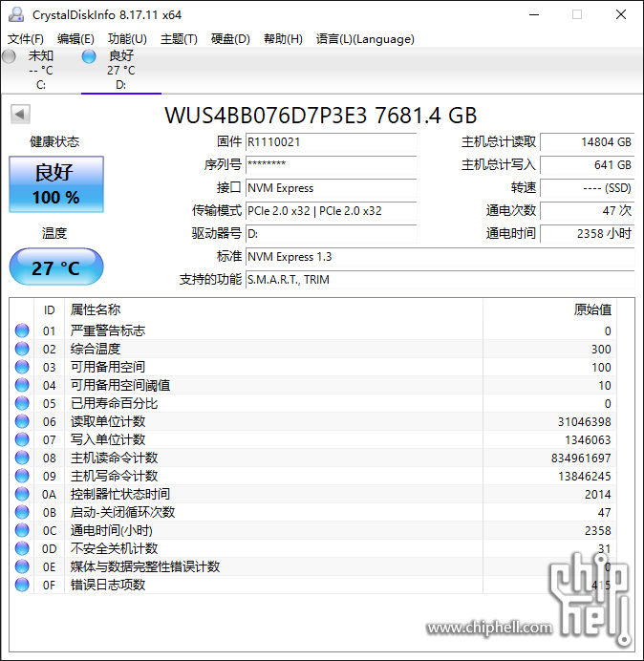Select the gray status orb for drive C:
The height and width of the screenshot is (661, 644).
(9, 56)
